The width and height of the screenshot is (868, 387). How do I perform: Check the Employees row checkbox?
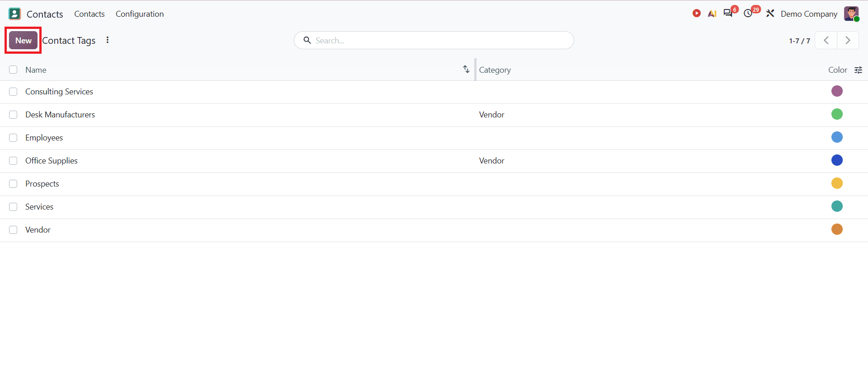13,138
